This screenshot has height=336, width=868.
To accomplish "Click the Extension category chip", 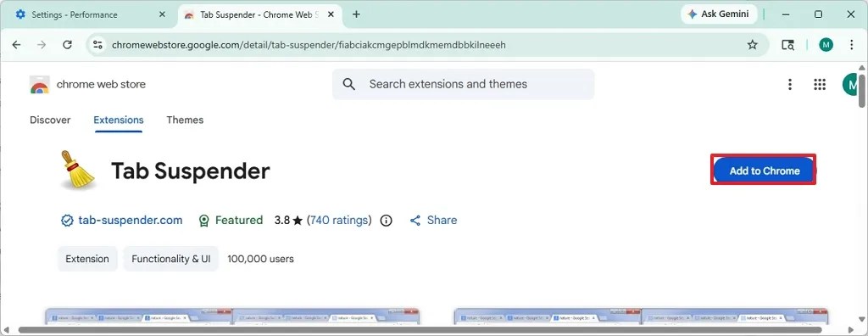I will [87, 259].
